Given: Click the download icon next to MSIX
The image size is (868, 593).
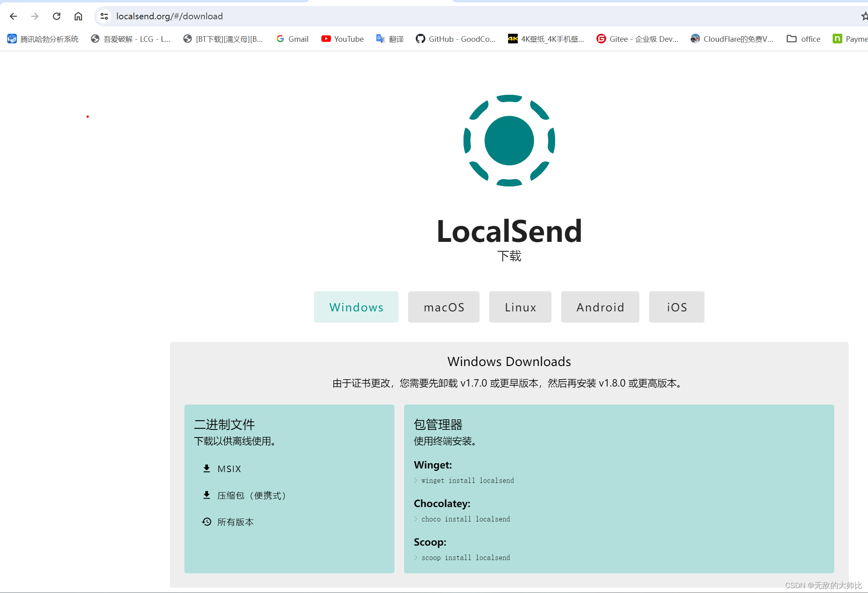Looking at the screenshot, I should click(206, 468).
